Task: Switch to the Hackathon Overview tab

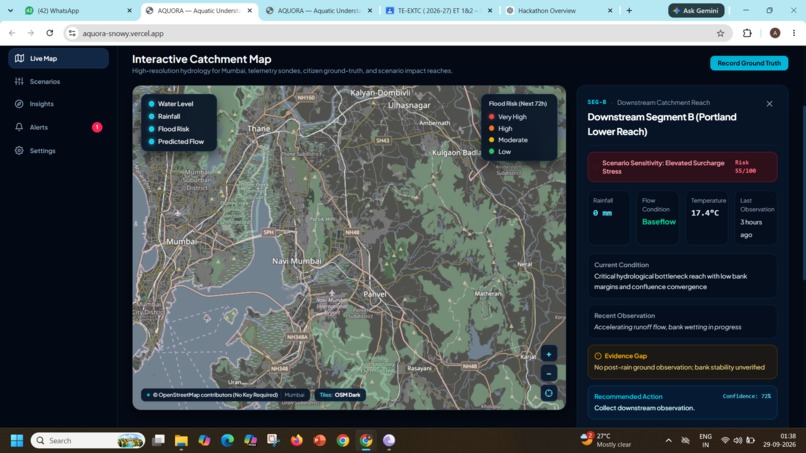Action: click(x=559, y=11)
